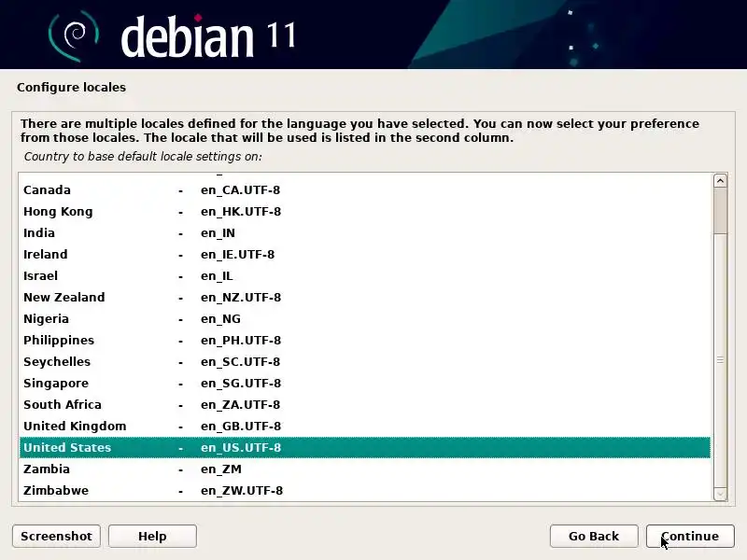
Task: Choose Zimbabwe en_ZW.UTF-8 locale
Action: 365,491
